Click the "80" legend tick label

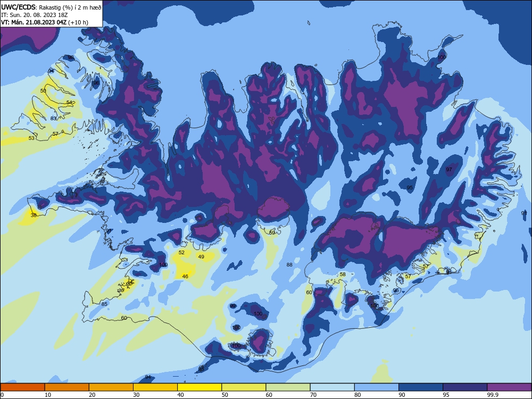tap(358, 395)
